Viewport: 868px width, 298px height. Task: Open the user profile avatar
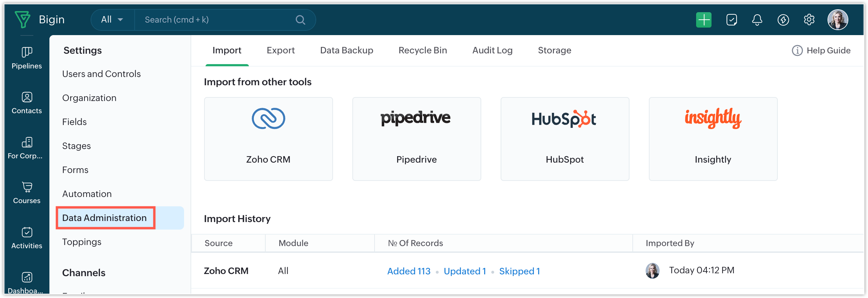[838, 20]
